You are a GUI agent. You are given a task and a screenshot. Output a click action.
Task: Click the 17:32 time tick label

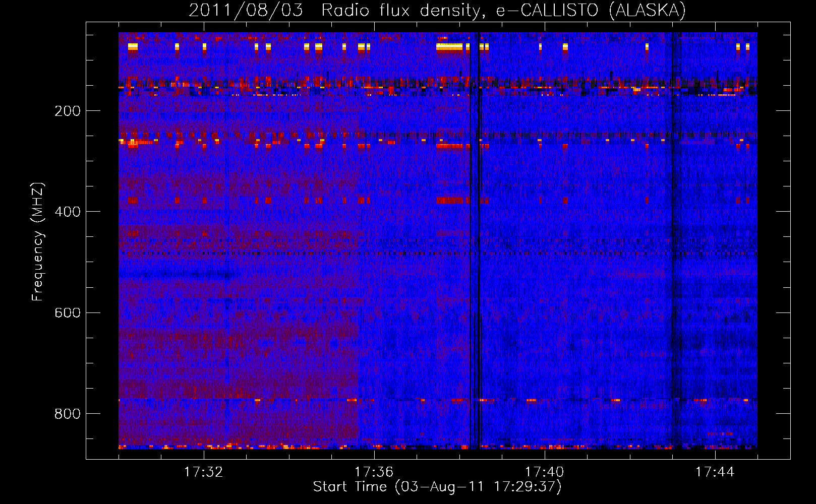tap(204, 472)
